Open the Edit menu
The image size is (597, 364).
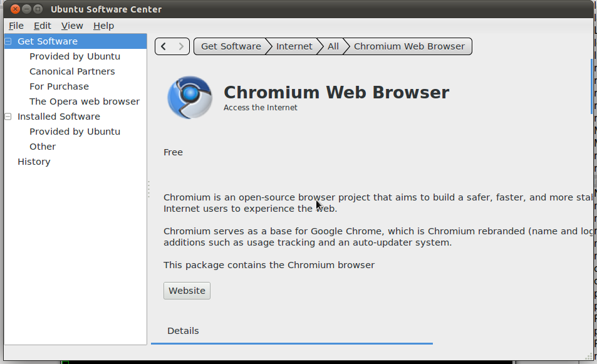click(x=43, y=26)
